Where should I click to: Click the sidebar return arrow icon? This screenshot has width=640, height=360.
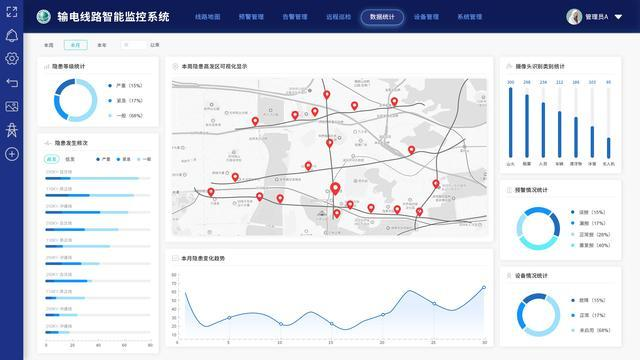12,83
